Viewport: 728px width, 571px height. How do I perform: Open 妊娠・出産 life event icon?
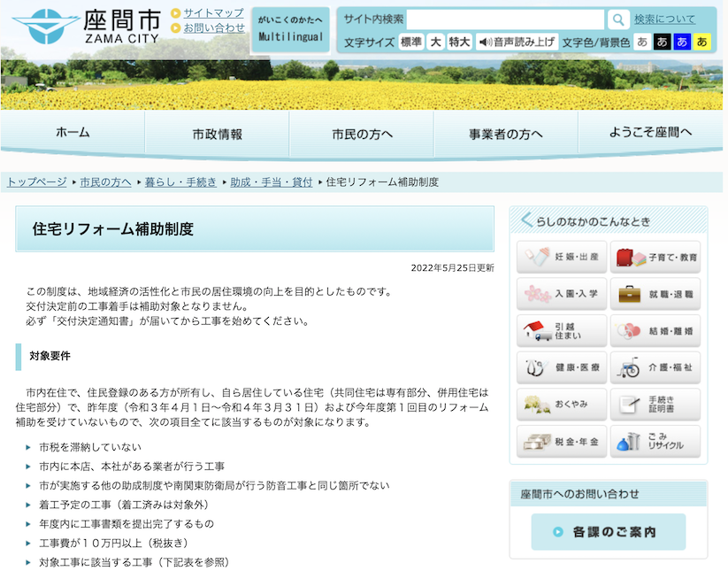tap(562, 257)
